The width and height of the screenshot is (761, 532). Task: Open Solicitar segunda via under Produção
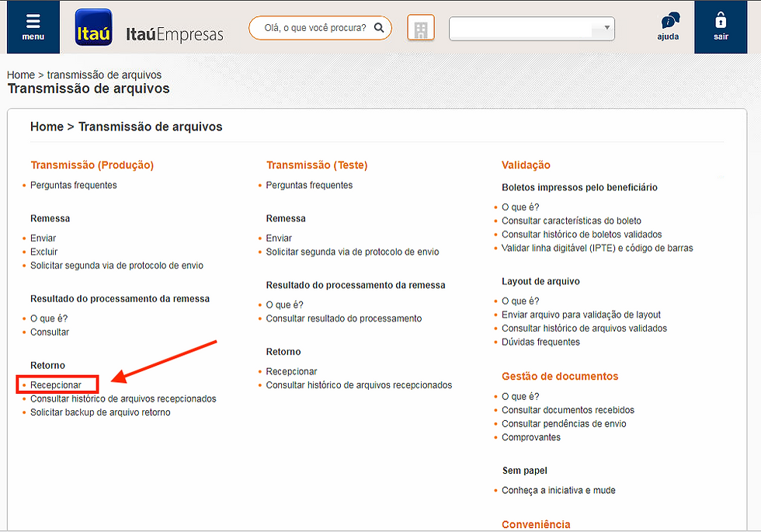coord(116,265)
